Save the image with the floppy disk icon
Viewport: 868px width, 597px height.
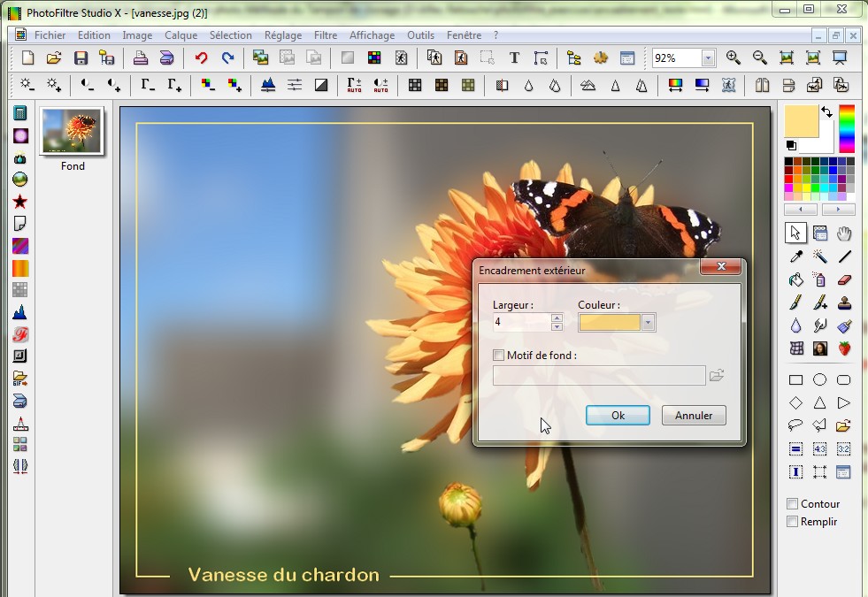coord(81,58)
